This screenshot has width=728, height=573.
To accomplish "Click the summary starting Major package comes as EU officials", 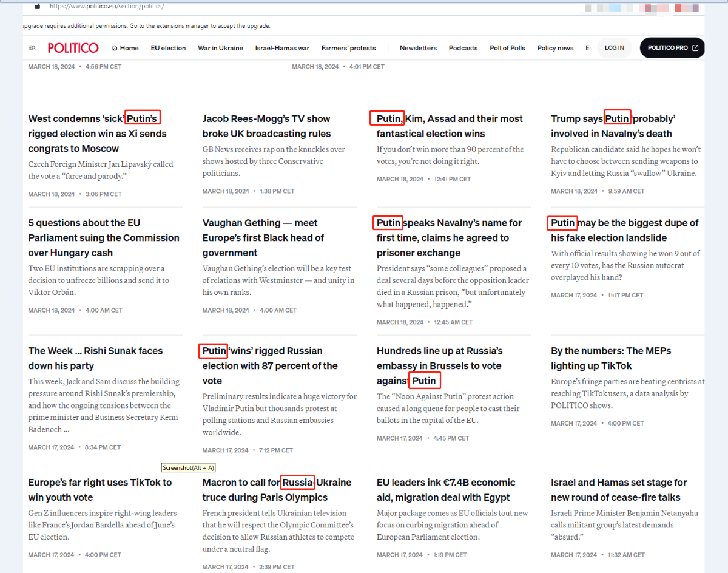I will [x=453, y=525].
